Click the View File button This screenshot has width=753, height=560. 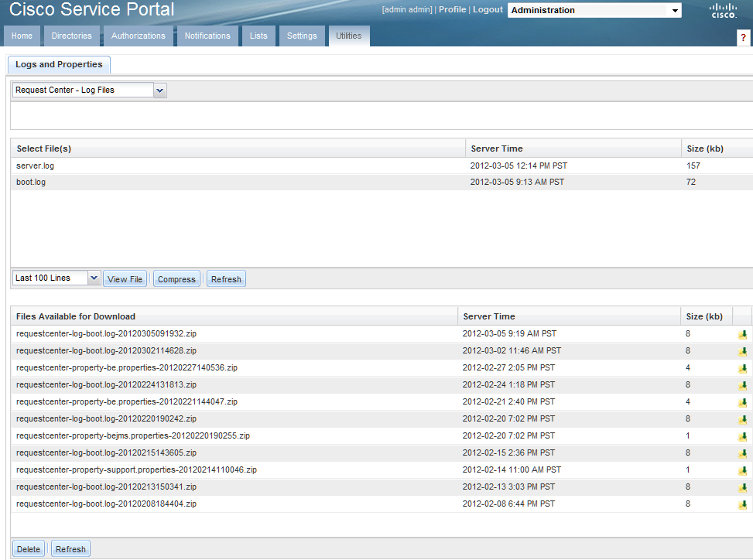125,279
